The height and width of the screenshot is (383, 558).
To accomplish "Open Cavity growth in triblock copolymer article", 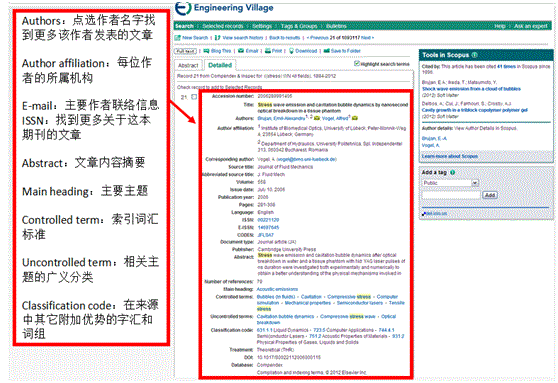I will (474, 110).
